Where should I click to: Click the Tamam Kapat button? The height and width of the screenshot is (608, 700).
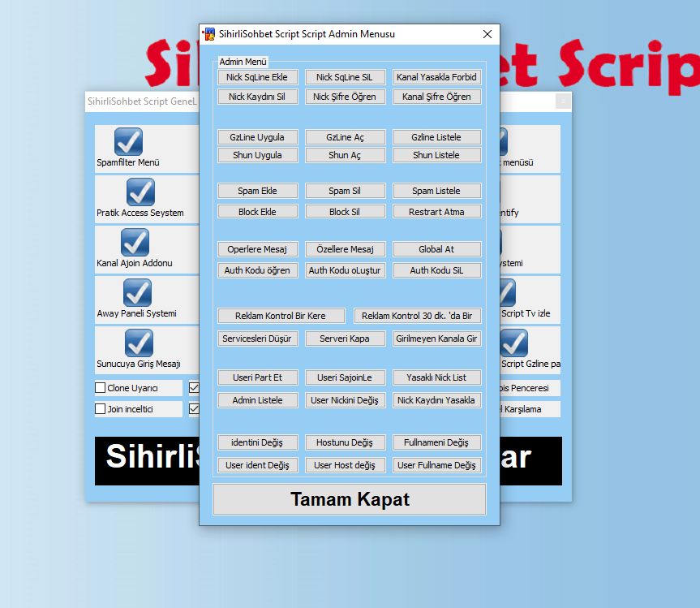pyautogui.click(x=350, y=500)
